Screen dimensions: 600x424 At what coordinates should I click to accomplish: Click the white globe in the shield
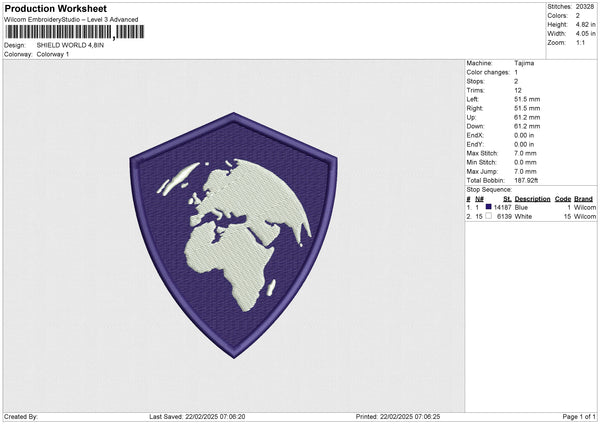pyautogui.click(x=236, y=235)
